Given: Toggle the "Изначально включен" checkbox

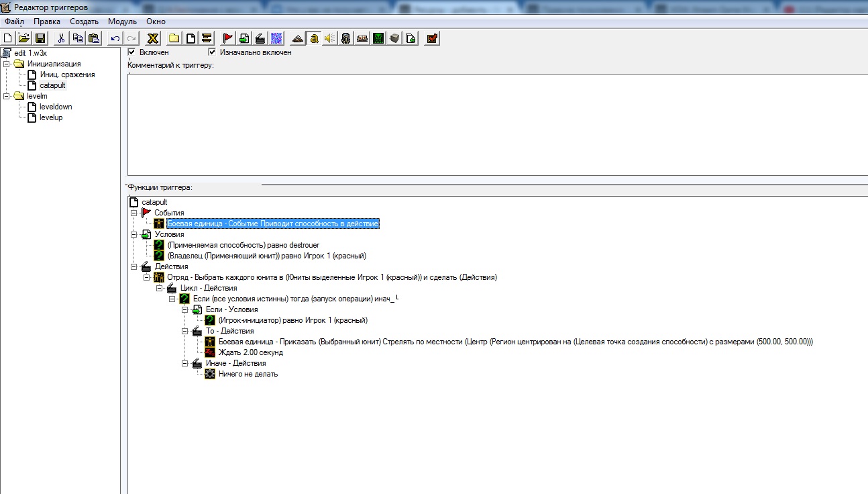Looking at the screenshot, I should [x=212, y=52].
